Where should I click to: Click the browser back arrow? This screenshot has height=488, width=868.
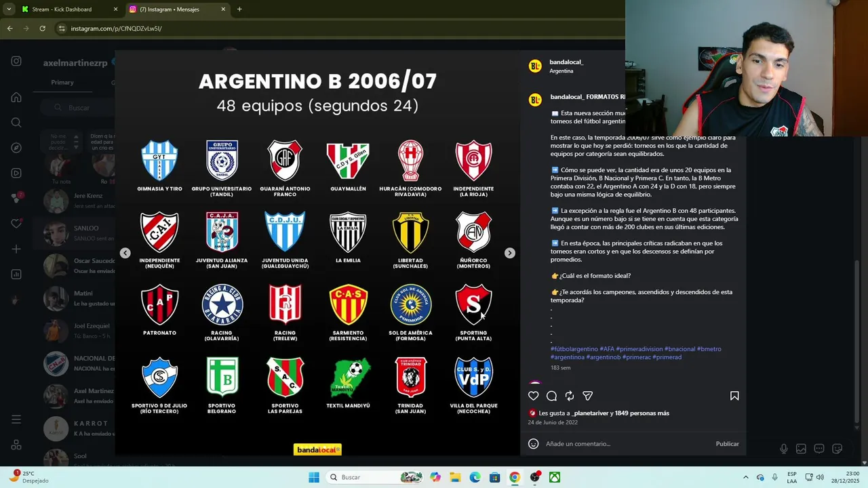[x=9, y=28]
